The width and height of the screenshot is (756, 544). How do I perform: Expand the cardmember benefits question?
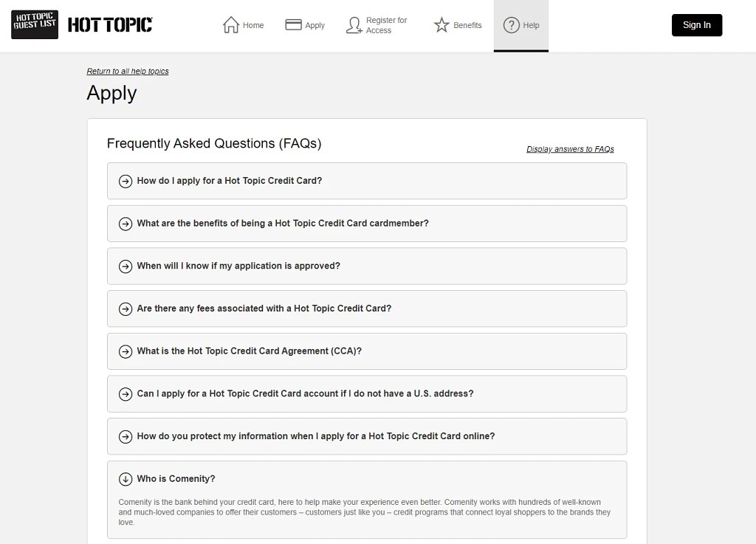click(367, 224)
